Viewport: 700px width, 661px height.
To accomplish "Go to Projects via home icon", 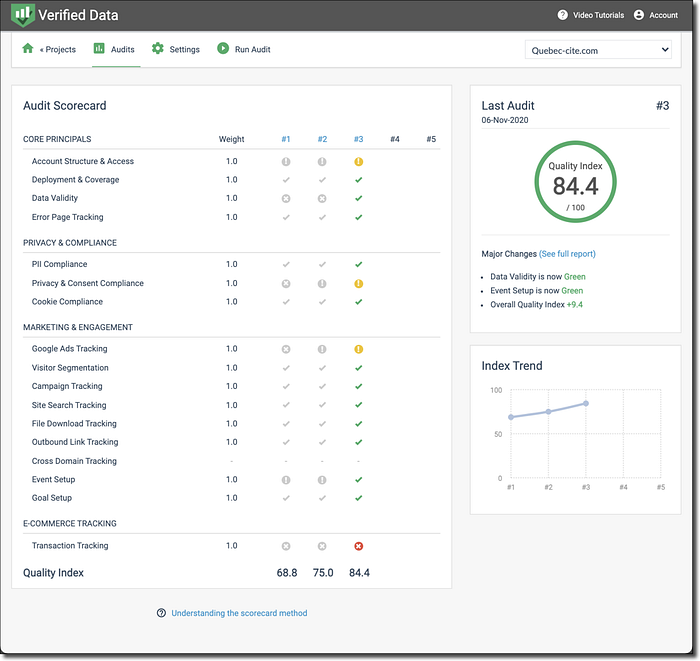I will [28, 48].
